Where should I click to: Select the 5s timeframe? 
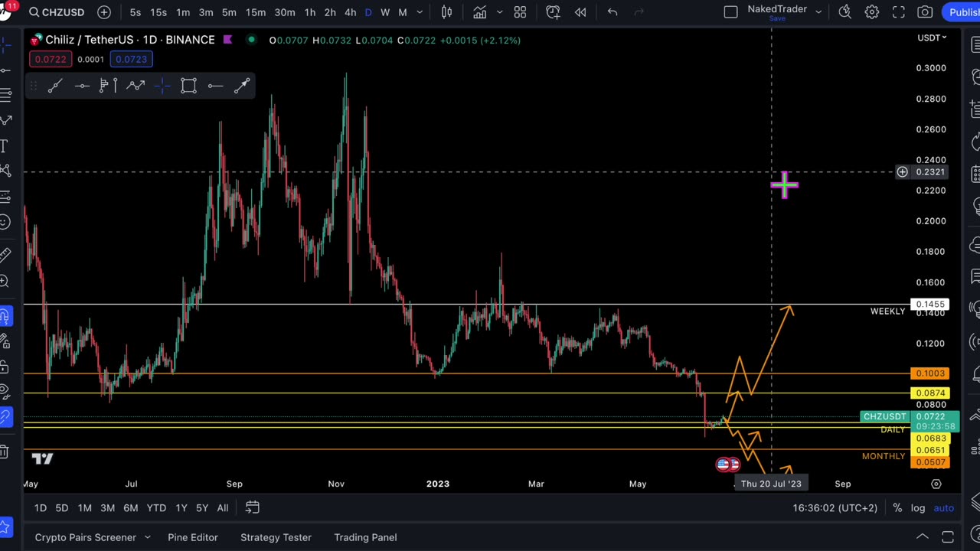click(136, 12)
